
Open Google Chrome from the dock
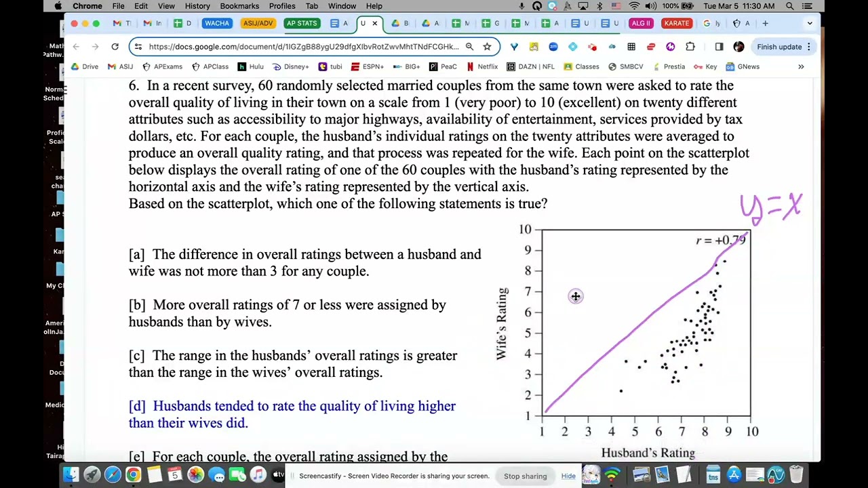click(133, 474)
